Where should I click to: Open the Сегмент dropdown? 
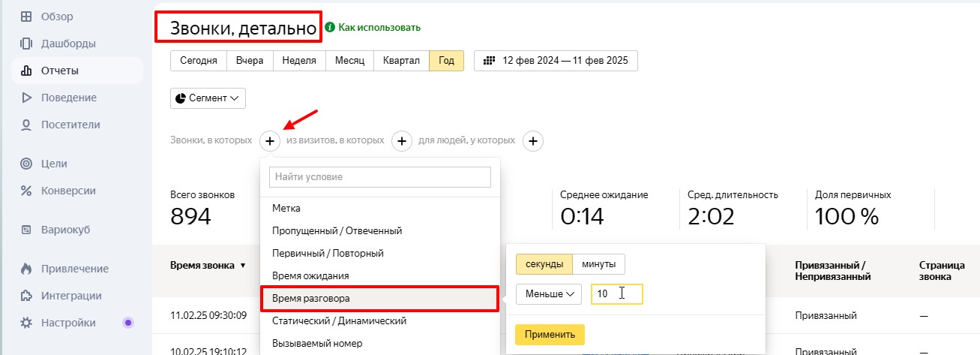pos(208,98)
